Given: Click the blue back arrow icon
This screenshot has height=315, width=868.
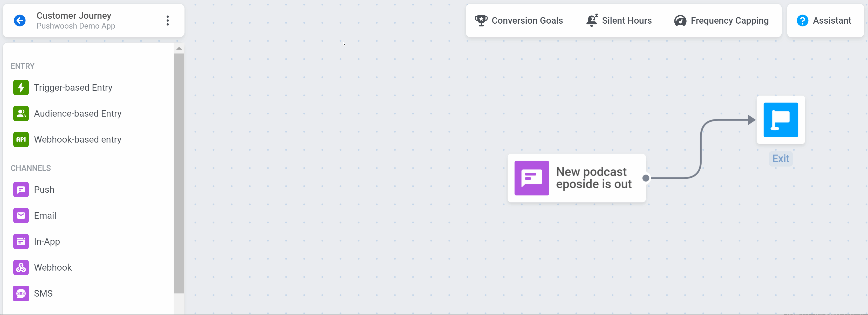Looking at the screenshot, I should pyautogui.click(x=20, y=21).
